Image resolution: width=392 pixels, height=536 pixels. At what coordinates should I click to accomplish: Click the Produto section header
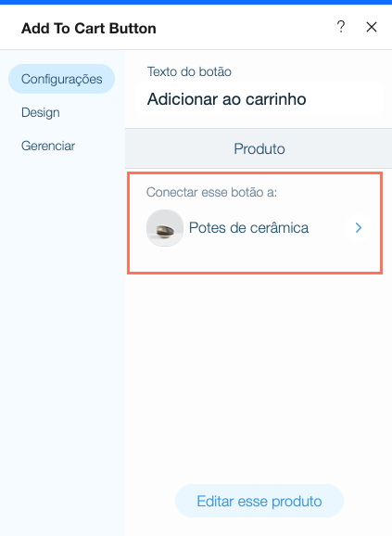pyautogui.click(x=259, y=148)
